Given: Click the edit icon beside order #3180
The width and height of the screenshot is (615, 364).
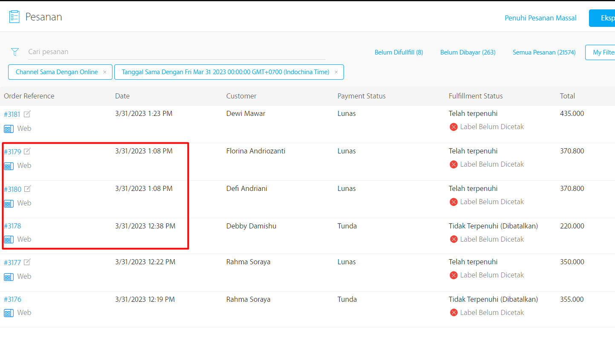Looking at the screenshot, I should click(28, 189).
